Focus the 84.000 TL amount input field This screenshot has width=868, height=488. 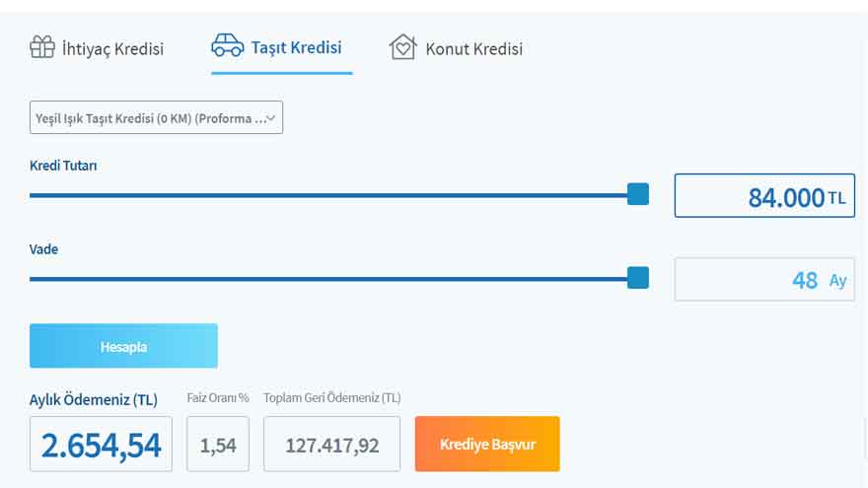[x=764, y=196]
